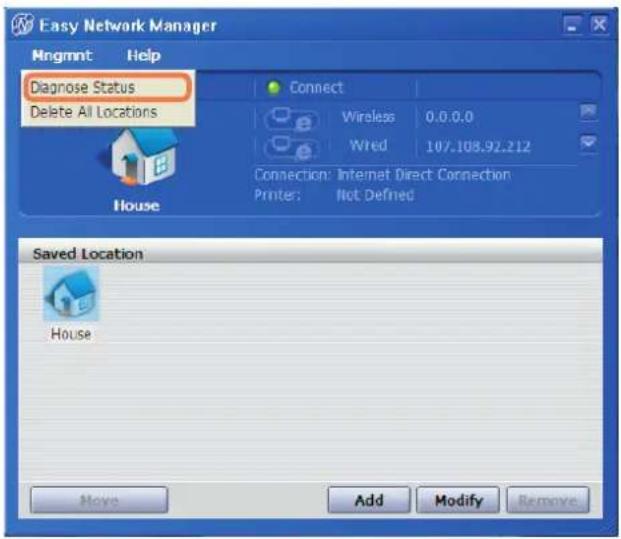Click the Easy Network Manager logo icon

[x=23, y=25]
